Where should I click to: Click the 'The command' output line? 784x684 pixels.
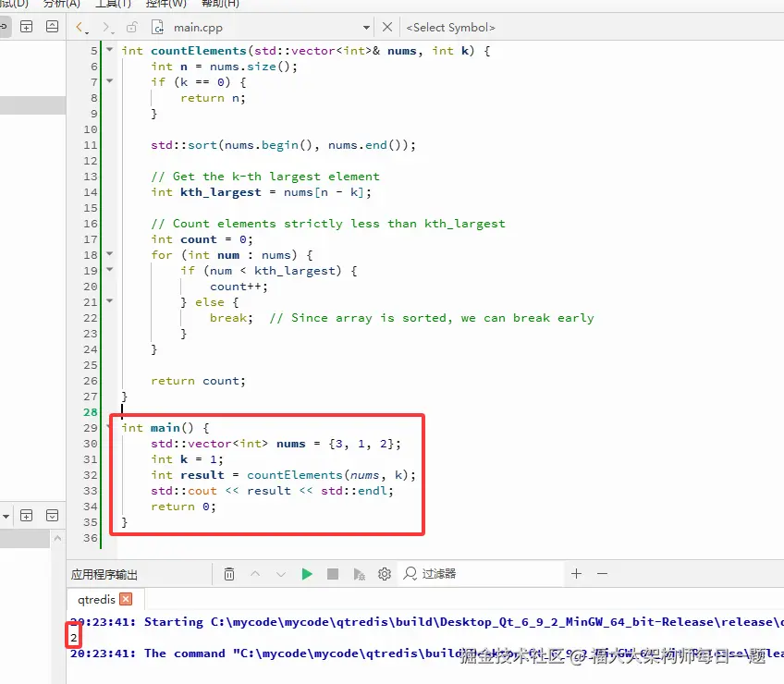[427, 653]
